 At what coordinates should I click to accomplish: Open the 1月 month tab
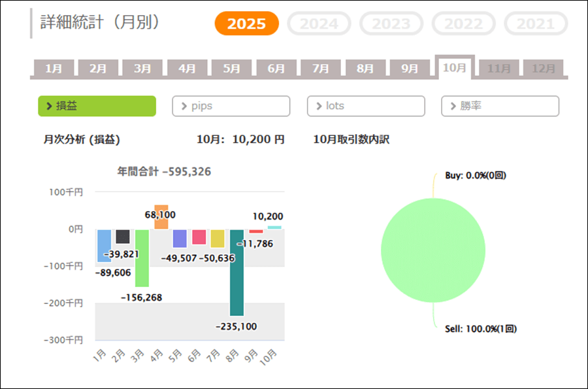[54, 68]
